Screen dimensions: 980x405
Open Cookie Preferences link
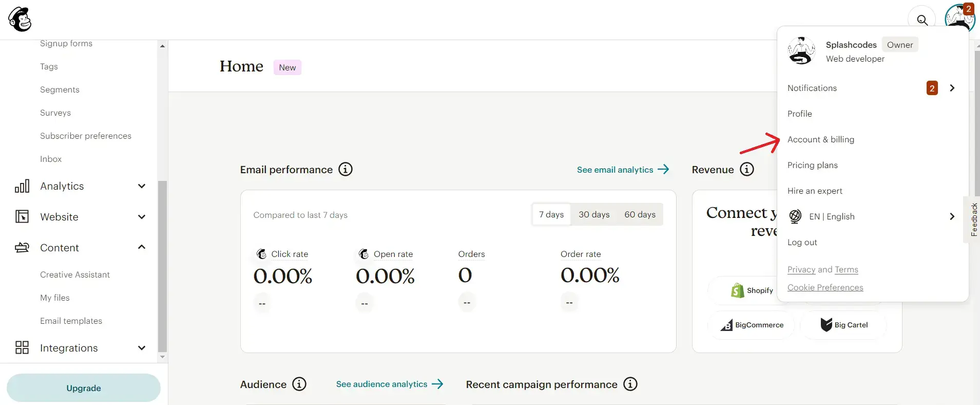tap(825, 287)
